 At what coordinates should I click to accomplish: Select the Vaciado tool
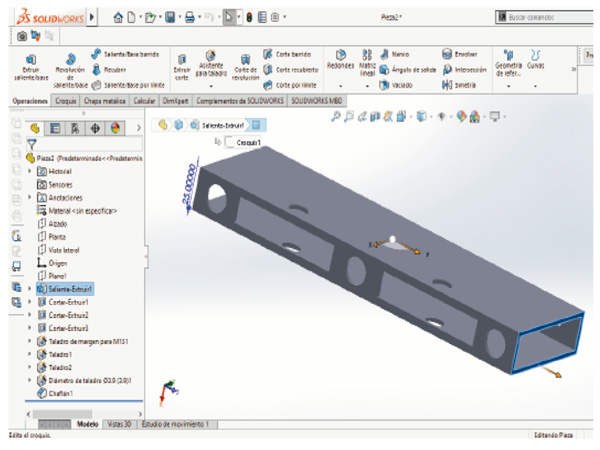tap(396, 85)
